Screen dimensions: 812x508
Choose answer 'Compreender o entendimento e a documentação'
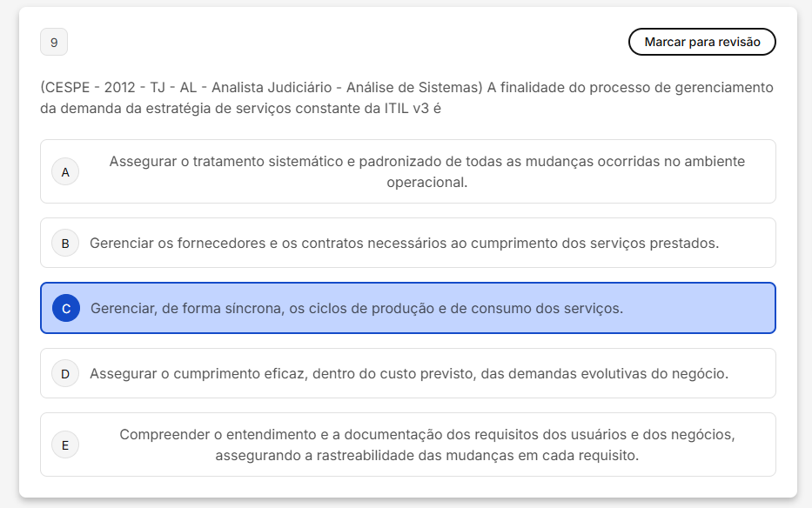[x=426, y=435]
